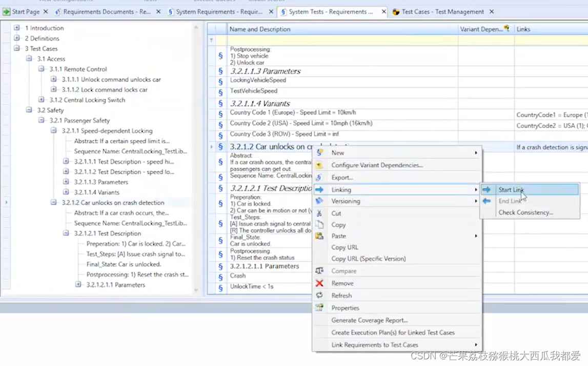This screenshot has width=588, height=366.
Task: Click the section icon beside Country Code 3 row
Action: [220, 136]
